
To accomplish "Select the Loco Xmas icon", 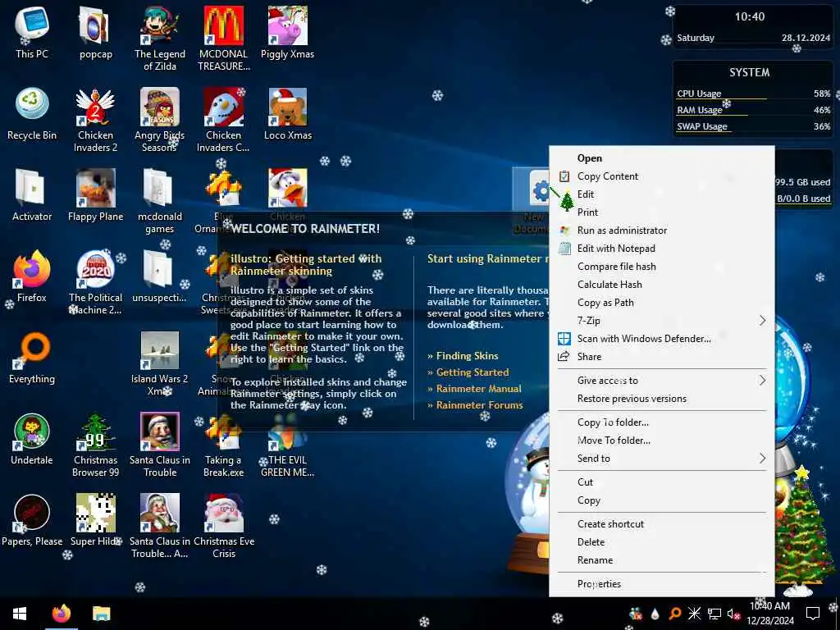I will [x=288, y=113].
